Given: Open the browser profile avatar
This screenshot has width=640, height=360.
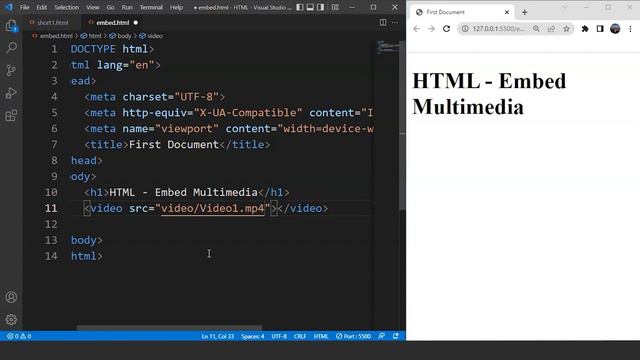Looking at the screenshot, I should (x=615, y=29).
